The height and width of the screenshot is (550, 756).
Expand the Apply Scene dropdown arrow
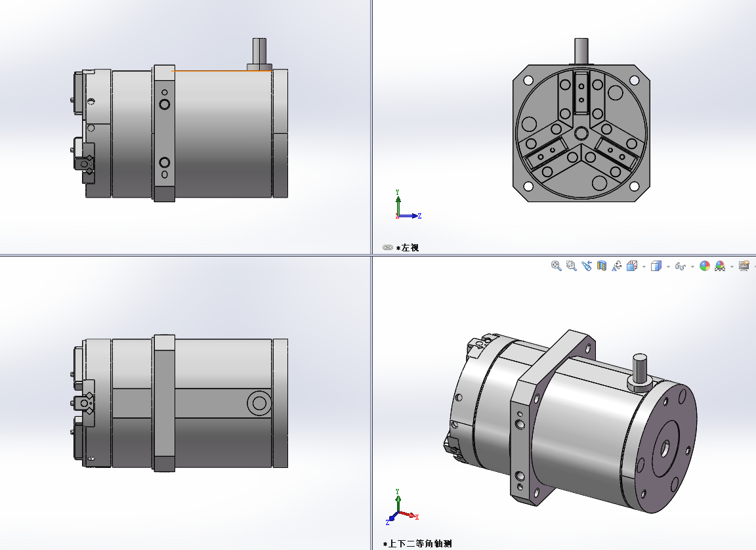732,266
